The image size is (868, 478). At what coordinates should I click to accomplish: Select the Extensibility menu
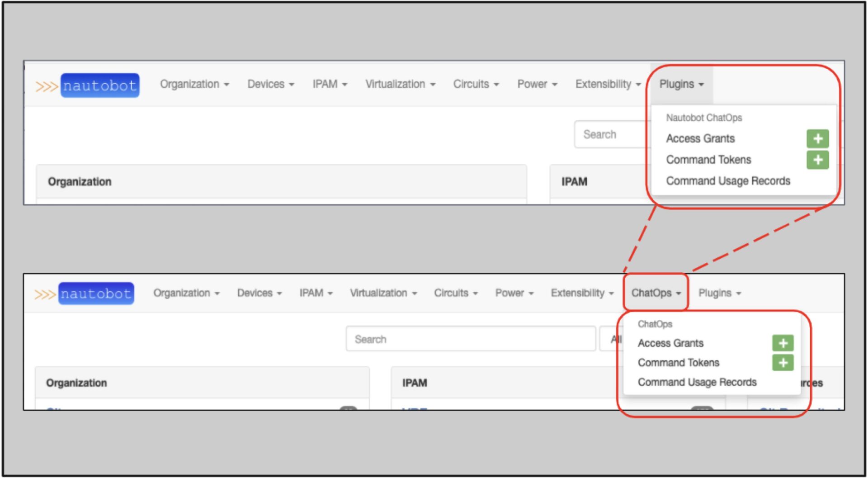607,84
